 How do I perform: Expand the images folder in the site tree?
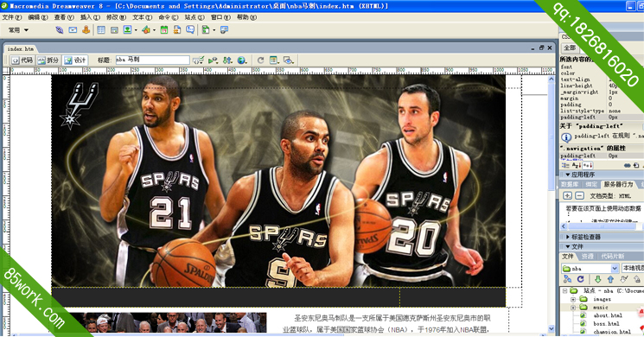point(573,299)
